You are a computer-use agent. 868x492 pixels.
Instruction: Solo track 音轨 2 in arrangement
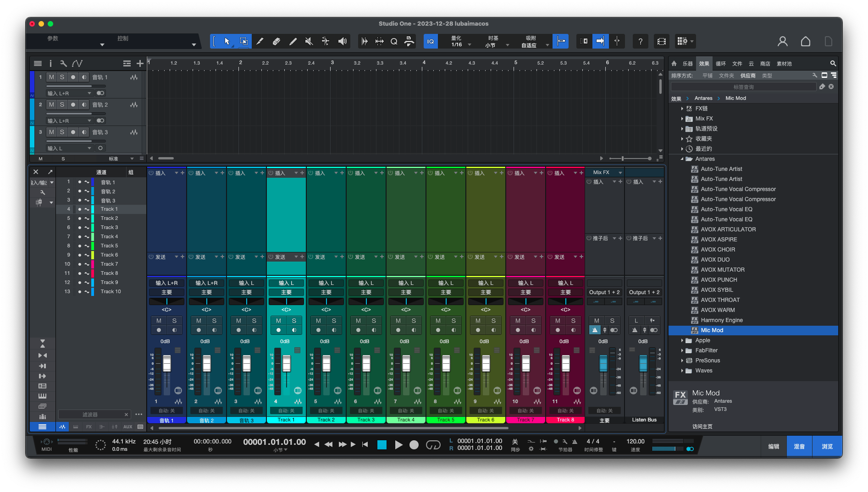[62, 105]
